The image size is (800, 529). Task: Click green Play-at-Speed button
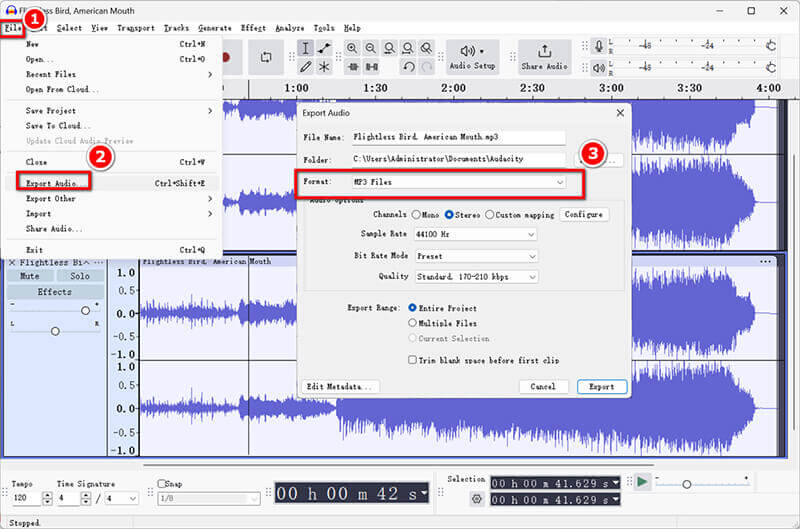642,482
